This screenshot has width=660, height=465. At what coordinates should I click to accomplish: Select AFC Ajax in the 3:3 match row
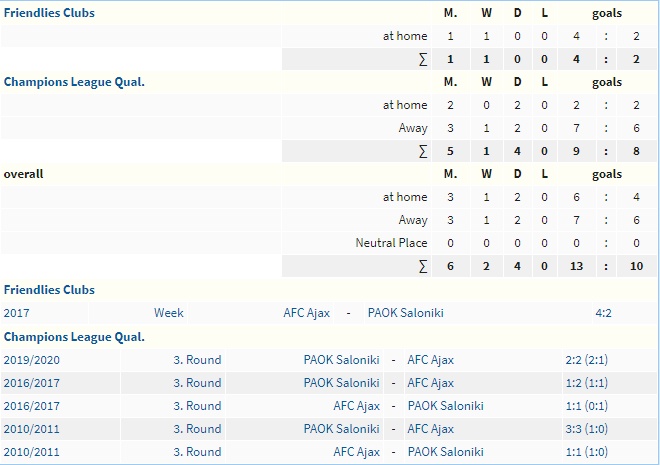430,429
